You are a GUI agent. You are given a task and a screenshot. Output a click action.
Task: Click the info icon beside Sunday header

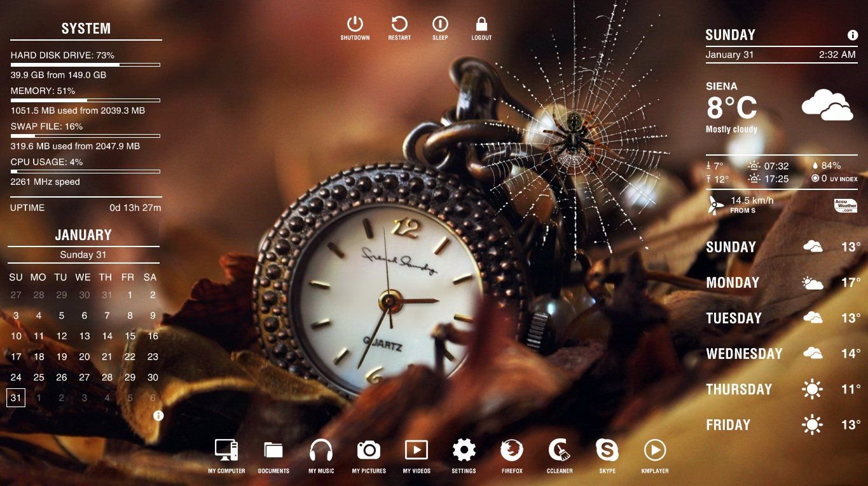pyautogui.click(x=853, y=35)
